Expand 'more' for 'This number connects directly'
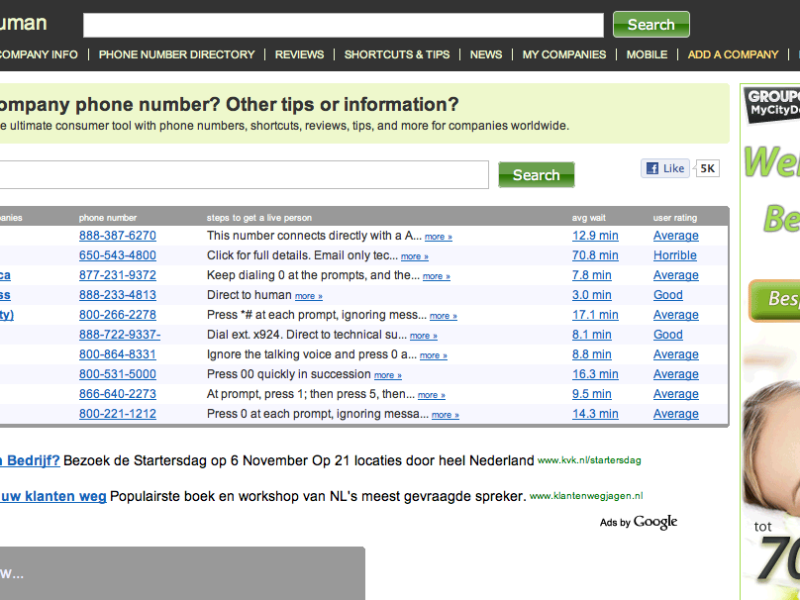The width and height of the screenshot is (800, 600). pyautogui.click(x=438, y=237)
